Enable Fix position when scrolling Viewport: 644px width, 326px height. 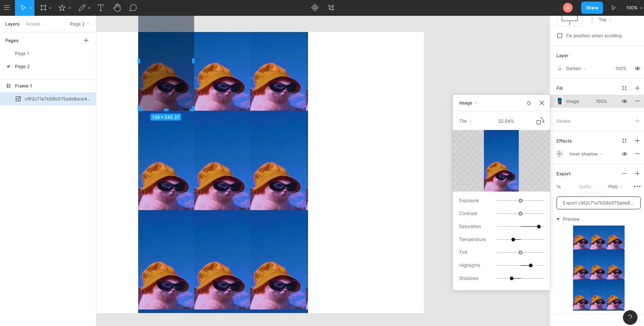click(x=560, y=36)
